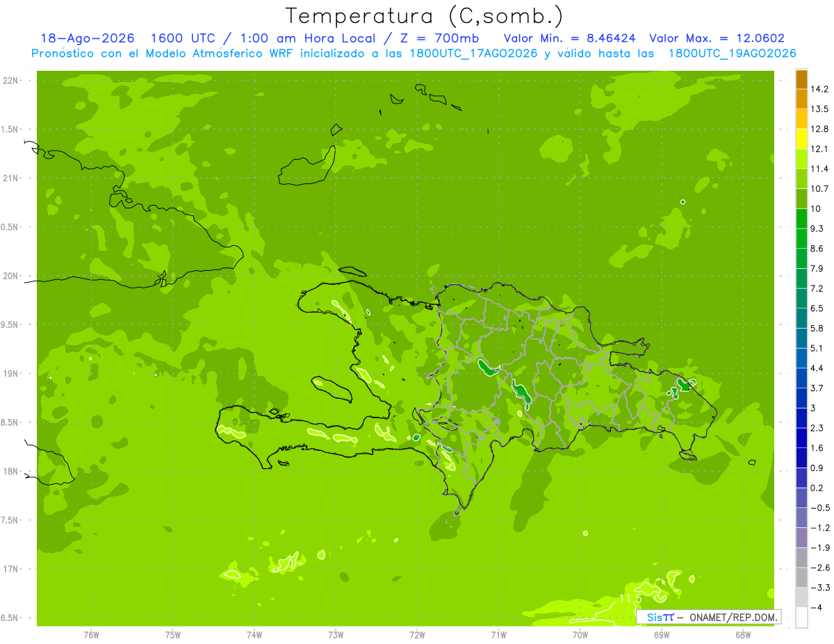Click the '2.3' legend value
Screen dimensions: 834x644
[x=817, y=428]
